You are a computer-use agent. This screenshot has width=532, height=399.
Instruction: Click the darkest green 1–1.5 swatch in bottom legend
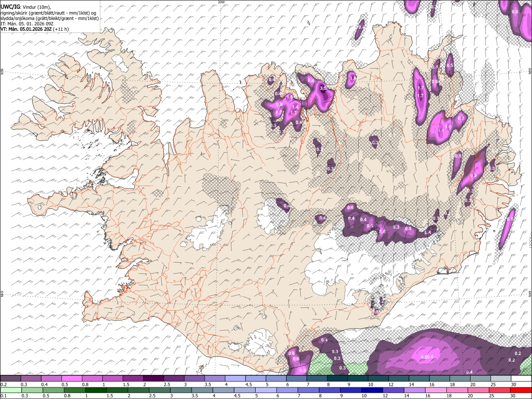(x=96, y=390)
